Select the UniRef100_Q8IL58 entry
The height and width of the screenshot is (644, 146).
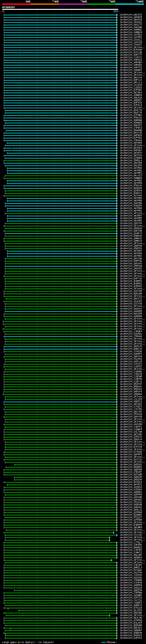tap(131, 618)
